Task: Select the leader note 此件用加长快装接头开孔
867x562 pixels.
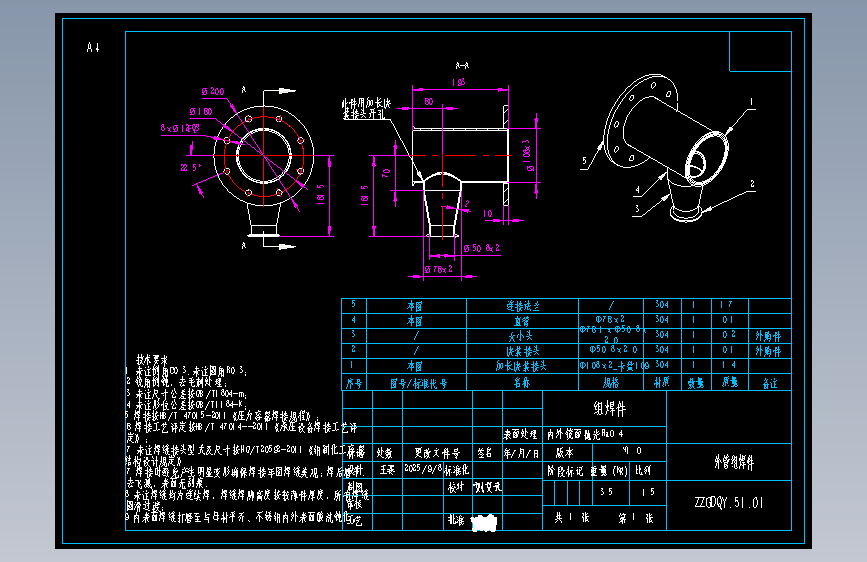Action: (x=366, y=109)
